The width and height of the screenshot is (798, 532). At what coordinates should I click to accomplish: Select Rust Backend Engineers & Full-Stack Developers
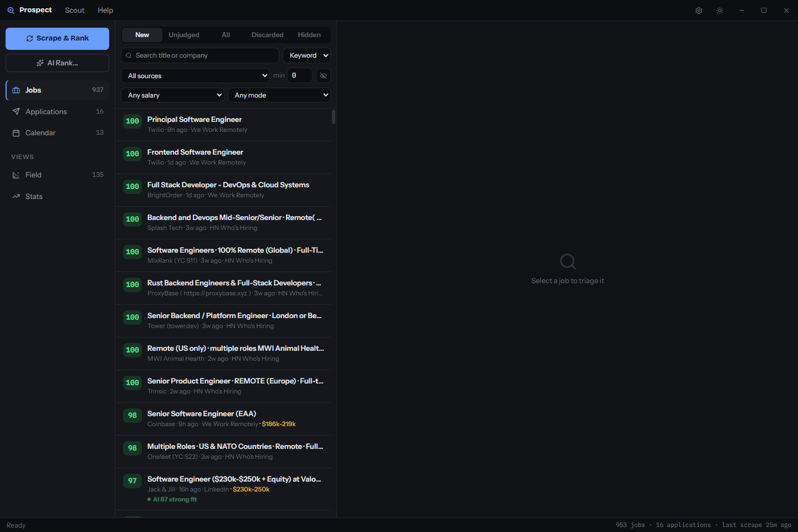223,288
